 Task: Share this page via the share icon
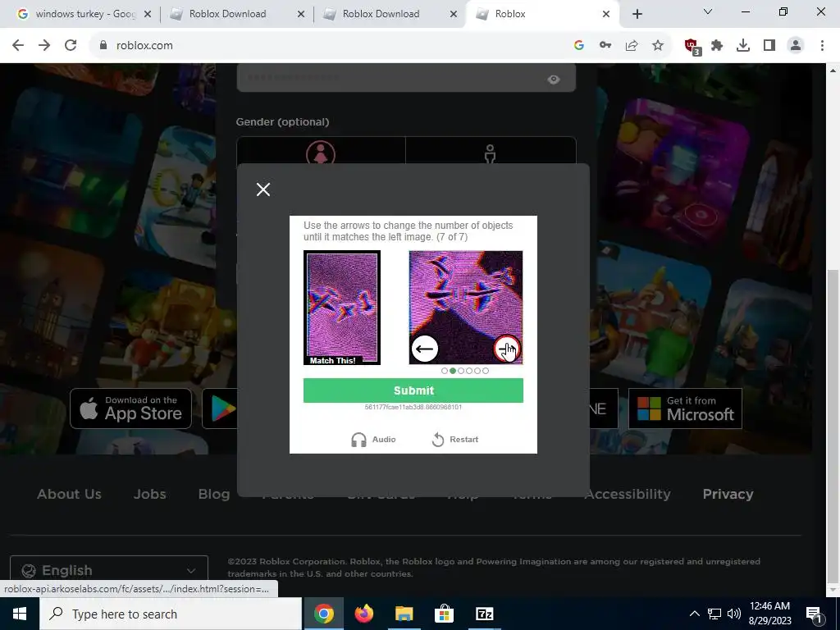pyautogui.click(x=632, y=46)
